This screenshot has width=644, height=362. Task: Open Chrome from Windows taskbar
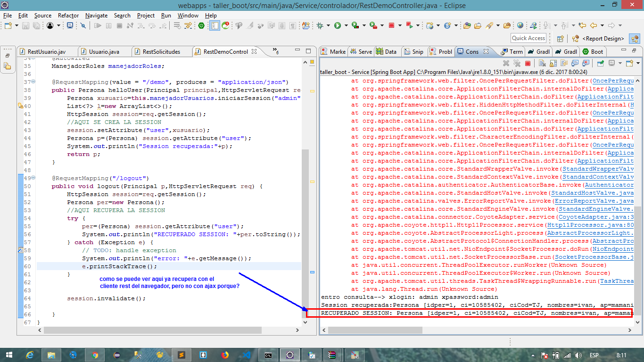pos(94,355)
